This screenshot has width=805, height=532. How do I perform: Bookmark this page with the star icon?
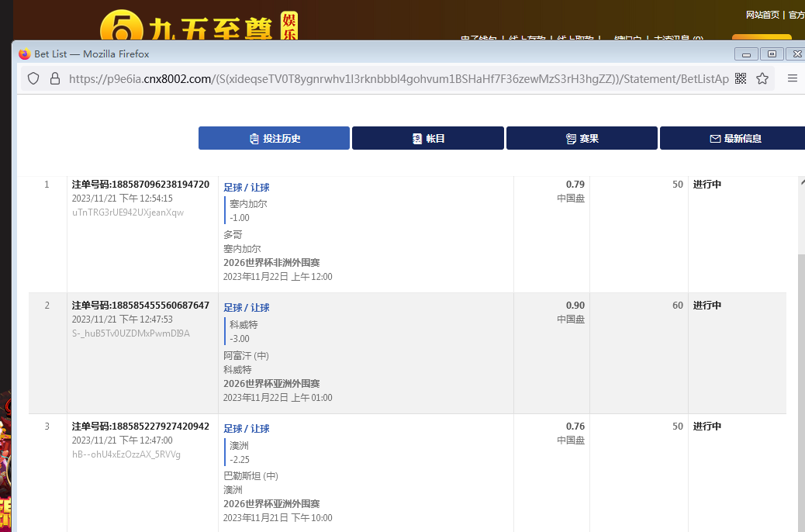[x=762, y=78]
